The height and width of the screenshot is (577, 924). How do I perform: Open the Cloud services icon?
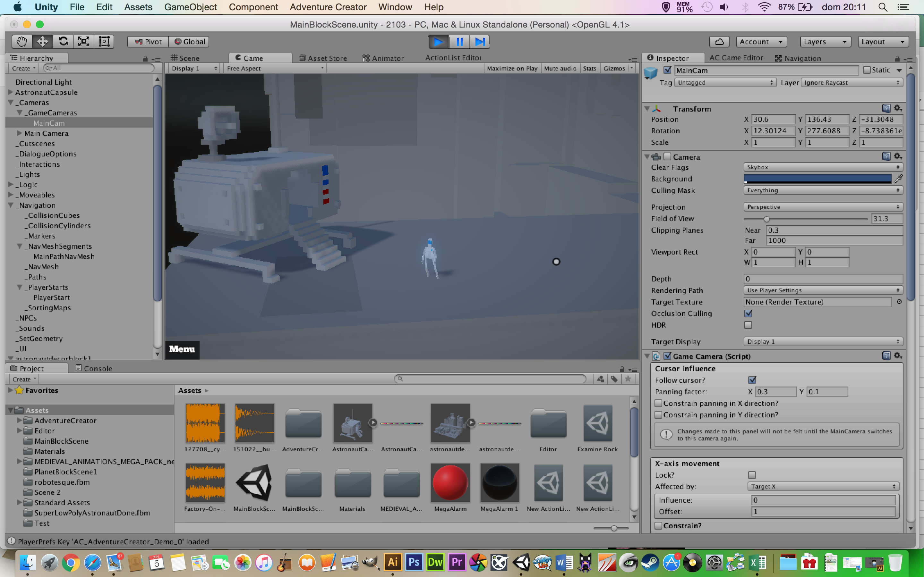click(719, 42)
